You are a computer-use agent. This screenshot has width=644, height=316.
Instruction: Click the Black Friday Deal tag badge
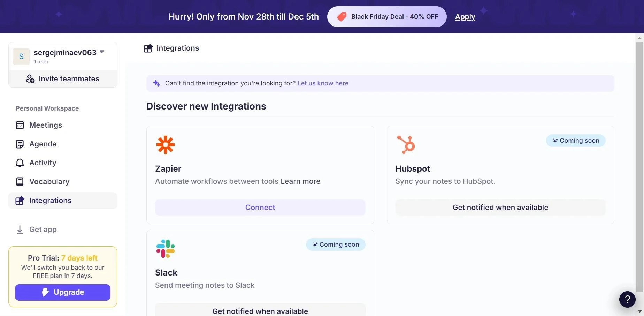click(387, 17)
